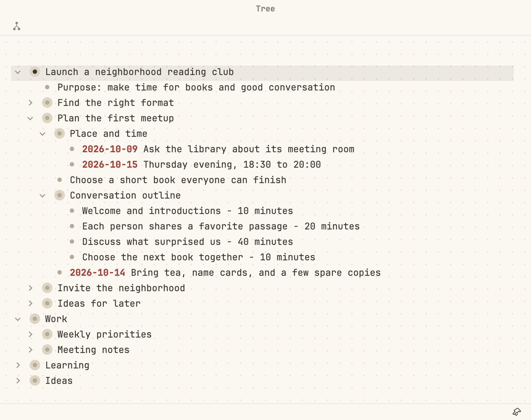The width and height of the screenshot is (531, 420).
Task: Click the Tree title at window top
Action: click(265, 9)
